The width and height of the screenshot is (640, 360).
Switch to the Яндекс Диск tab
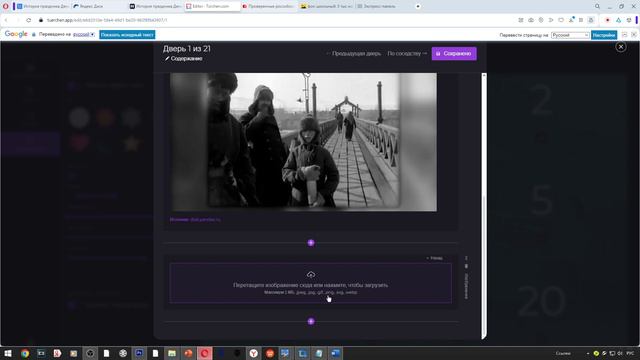point(99,6)
